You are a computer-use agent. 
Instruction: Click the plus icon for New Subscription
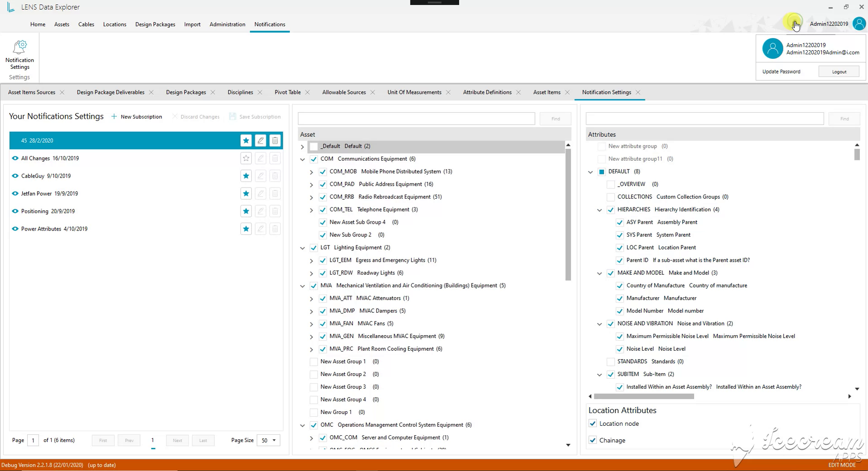click(114, 116)
